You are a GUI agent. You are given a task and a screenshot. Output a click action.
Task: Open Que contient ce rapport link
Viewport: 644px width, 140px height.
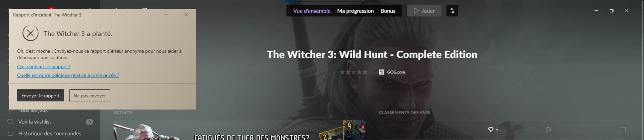[44, 66]
